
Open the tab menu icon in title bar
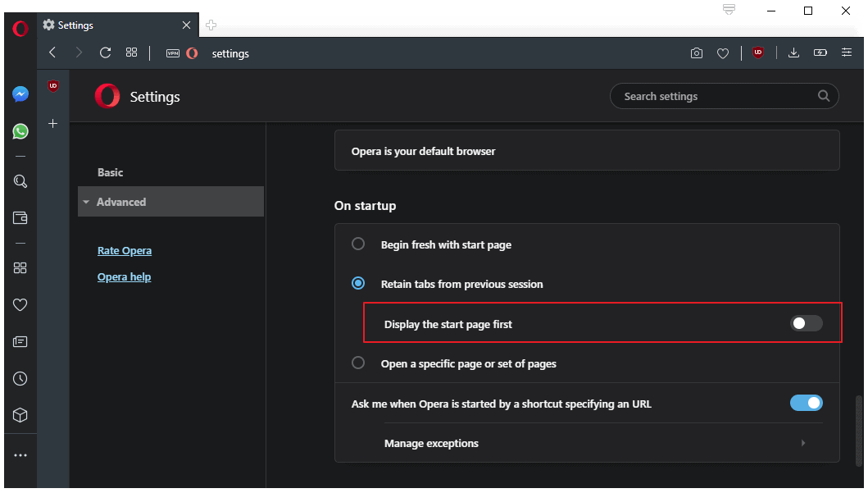tap(729, 9)
